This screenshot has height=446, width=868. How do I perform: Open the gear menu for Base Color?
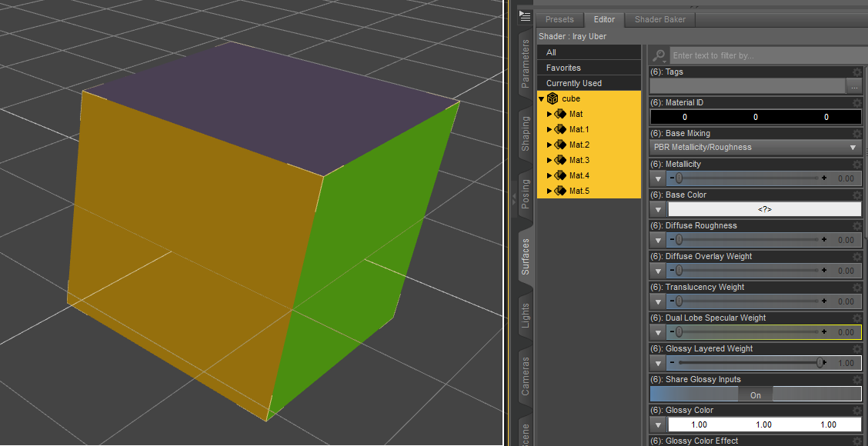857,195
